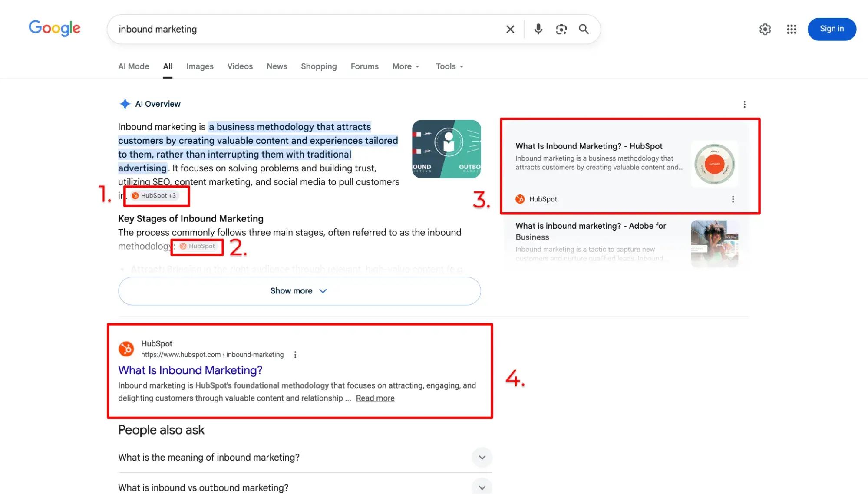Click the HubSpot citation chip after methodology
868x494 pixels.
(198, 246)
